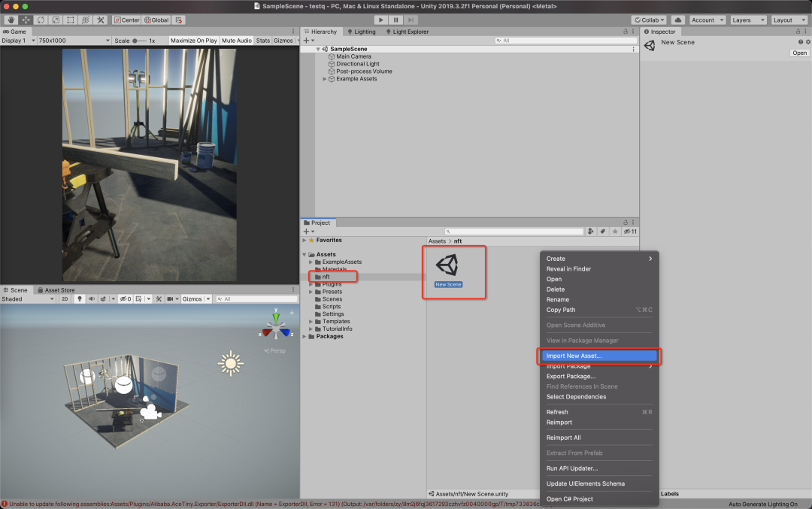Select the New Scene asset thumbnail
Viewport: 812px width, 509px height.
click(x=448, y=265)
